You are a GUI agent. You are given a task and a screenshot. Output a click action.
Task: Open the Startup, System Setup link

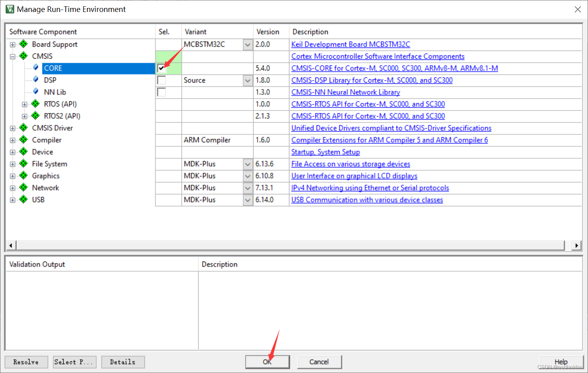click(x=326, y=152)
